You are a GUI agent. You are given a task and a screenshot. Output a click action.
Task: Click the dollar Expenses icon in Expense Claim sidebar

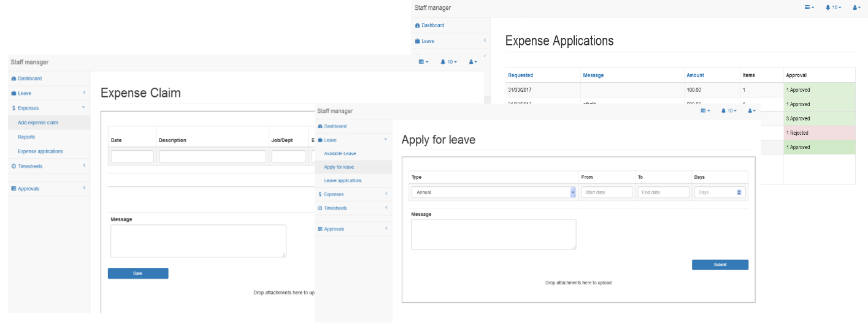13,108
